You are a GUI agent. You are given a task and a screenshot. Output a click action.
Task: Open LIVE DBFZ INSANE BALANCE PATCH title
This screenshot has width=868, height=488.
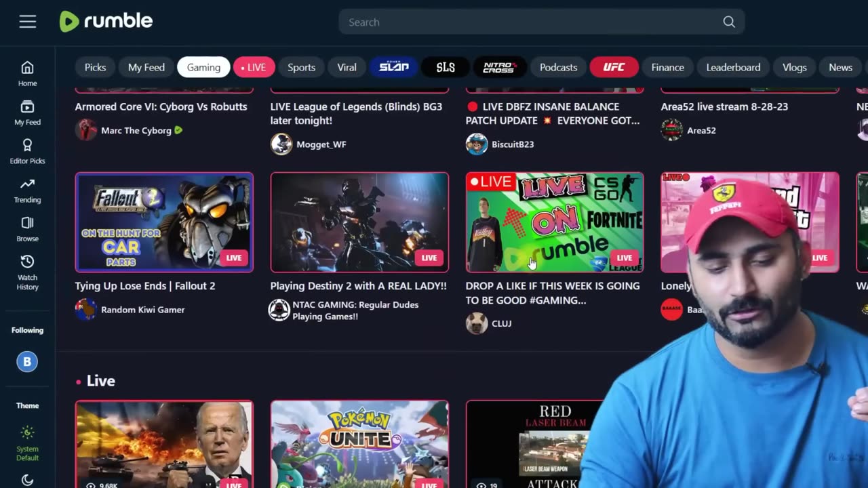(x=553, y=113)
